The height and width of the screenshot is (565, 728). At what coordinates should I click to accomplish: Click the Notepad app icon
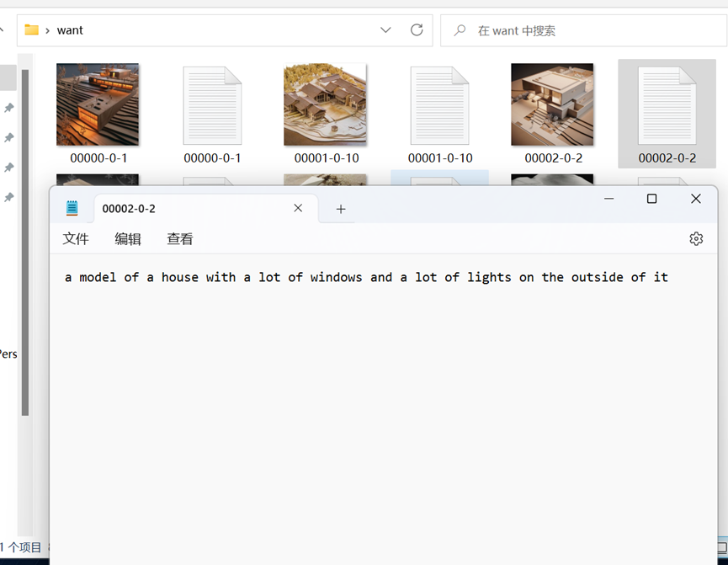coord(72,208)
